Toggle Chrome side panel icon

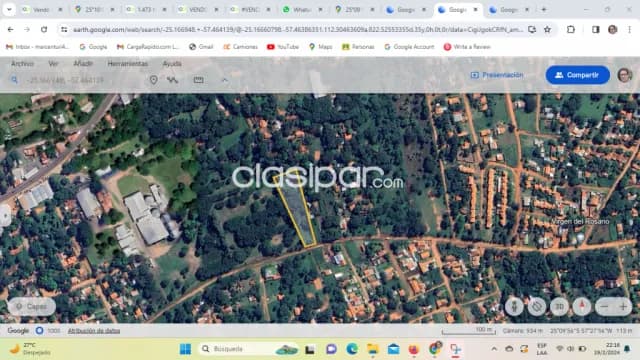(596, 29)
